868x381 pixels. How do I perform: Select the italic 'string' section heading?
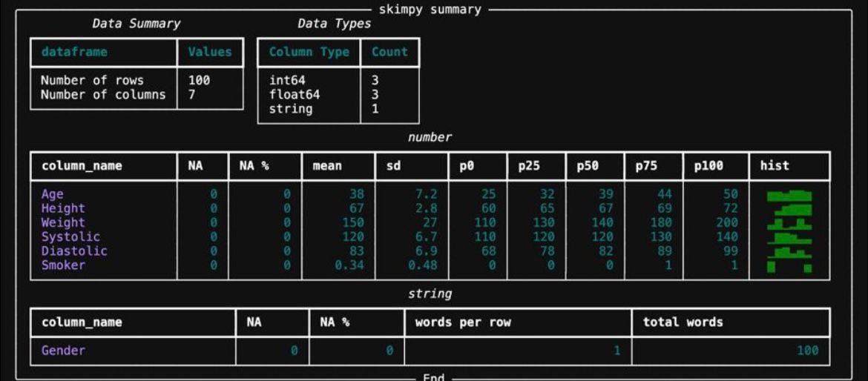pos(430,294)
